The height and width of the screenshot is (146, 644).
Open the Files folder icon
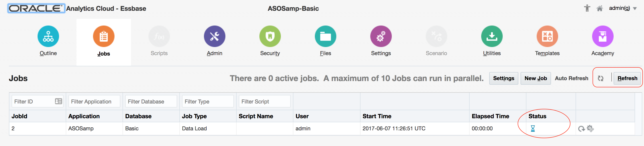(x=326, y=36)
